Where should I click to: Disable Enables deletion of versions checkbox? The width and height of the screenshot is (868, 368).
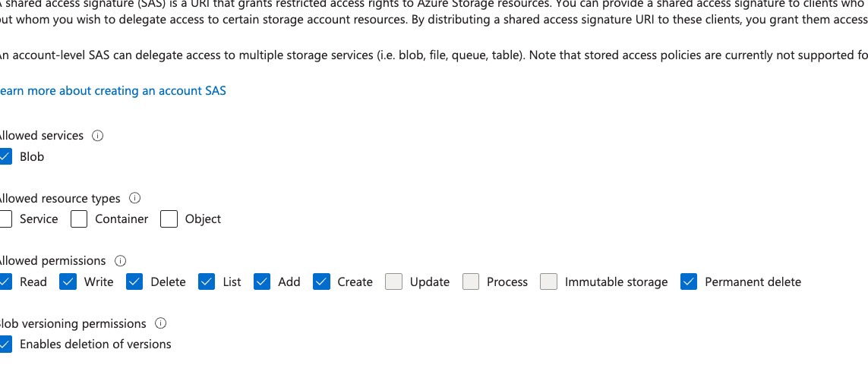4,344
